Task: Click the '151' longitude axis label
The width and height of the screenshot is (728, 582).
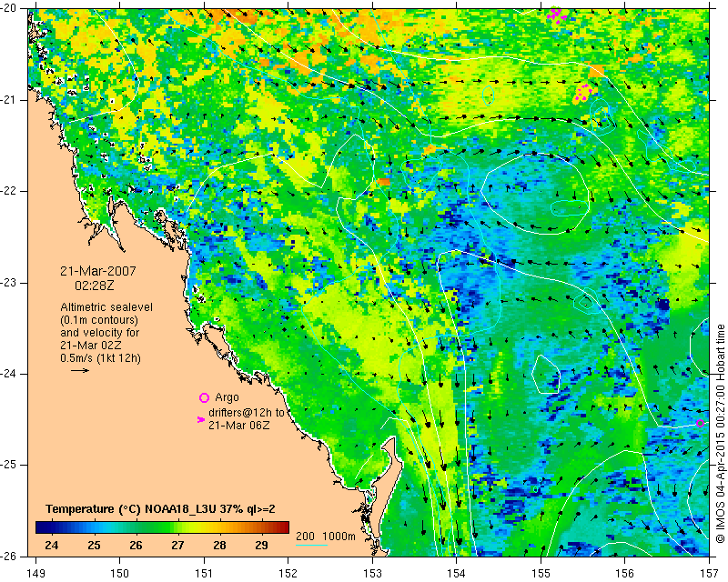Action: pyautogui.click(x=204, y=574)
